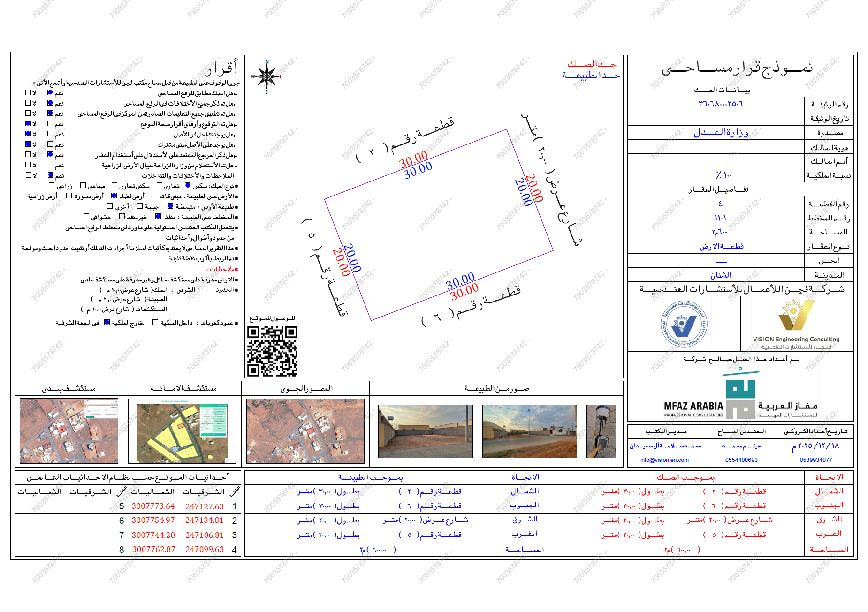
Task: Check the مبنى قائم land checkbox
Action: [x=153, y=196]
